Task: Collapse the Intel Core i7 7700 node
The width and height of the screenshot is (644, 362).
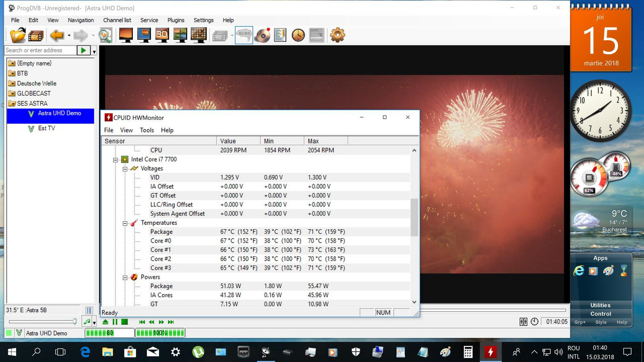Action: tap(115, 160)
